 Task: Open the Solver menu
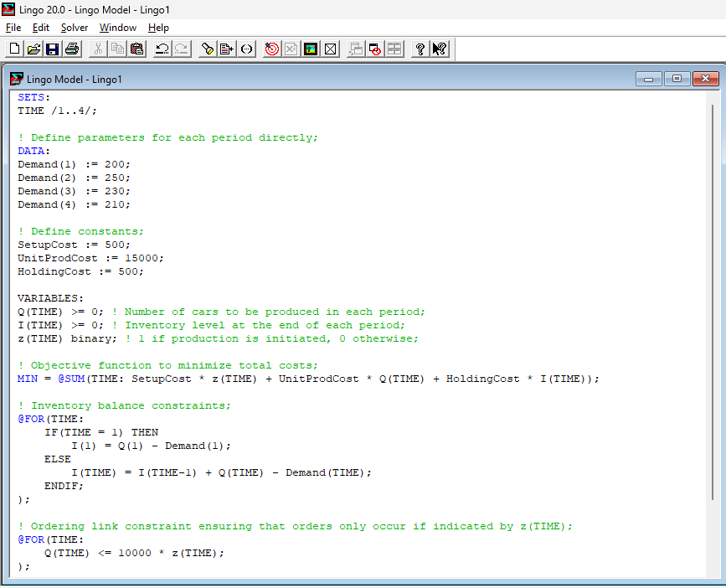click(x=75, y=28)
